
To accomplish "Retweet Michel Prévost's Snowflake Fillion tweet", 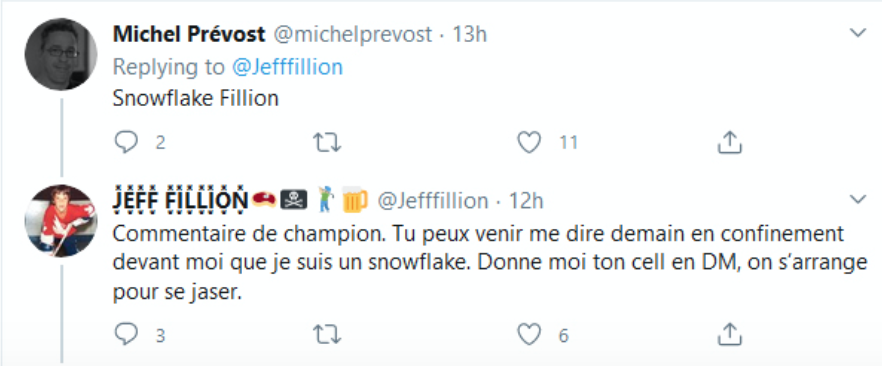I will pyautogui.click(x=326, y=143).
